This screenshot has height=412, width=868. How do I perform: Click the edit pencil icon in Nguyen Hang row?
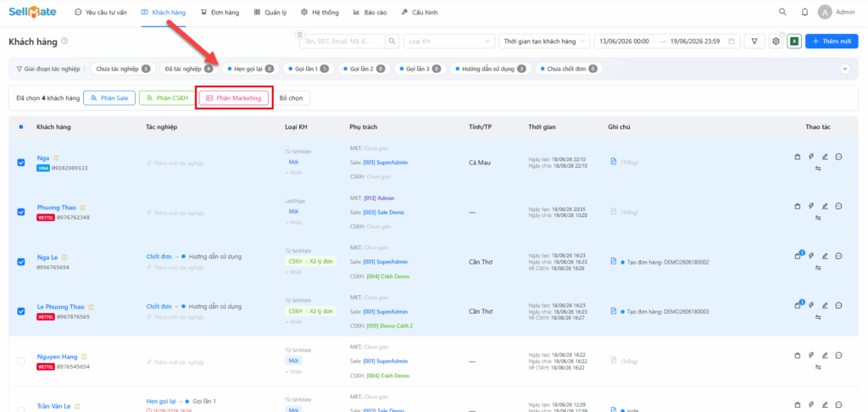[x=825, y=355]
